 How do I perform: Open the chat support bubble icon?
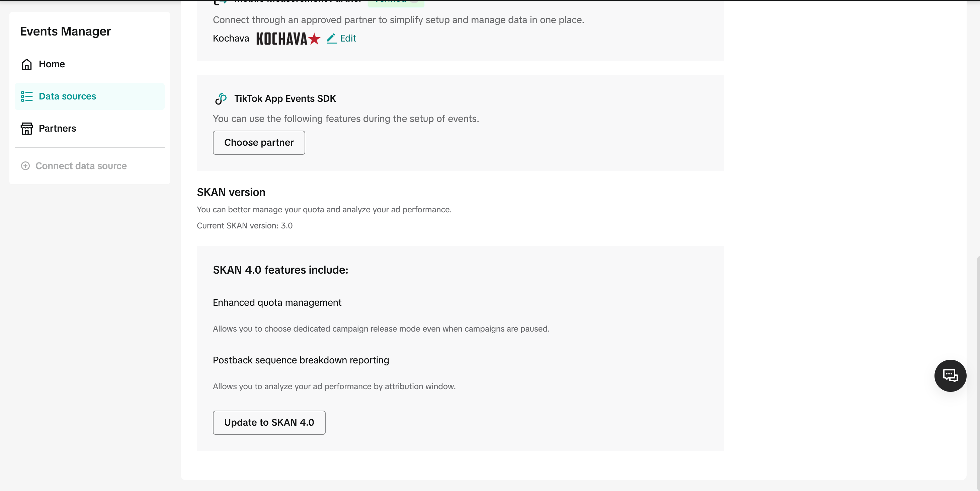point(950,376)
